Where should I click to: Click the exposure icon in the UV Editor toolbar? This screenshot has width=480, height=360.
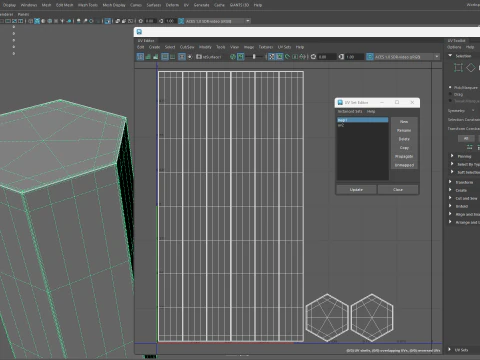(x=313, y=57)
